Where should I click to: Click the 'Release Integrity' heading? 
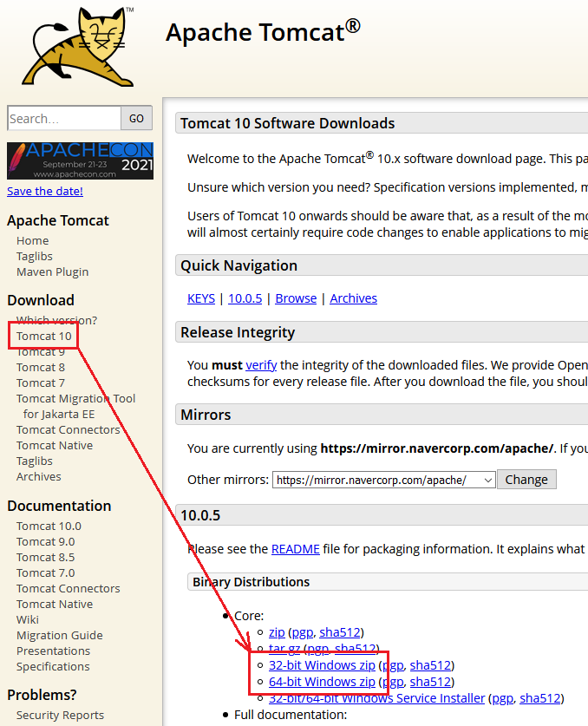238,332
